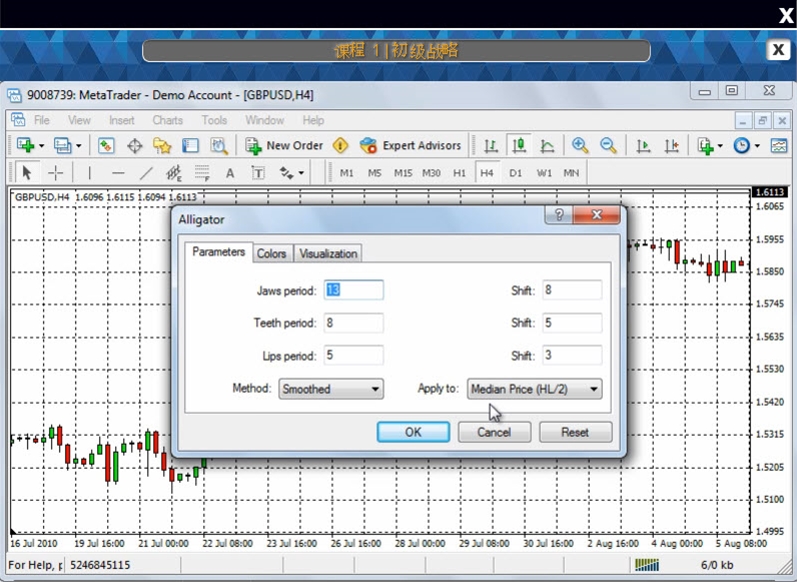Open the Charts menu
Viewport: 797px width, 582px height.
[x=167, y=120]
